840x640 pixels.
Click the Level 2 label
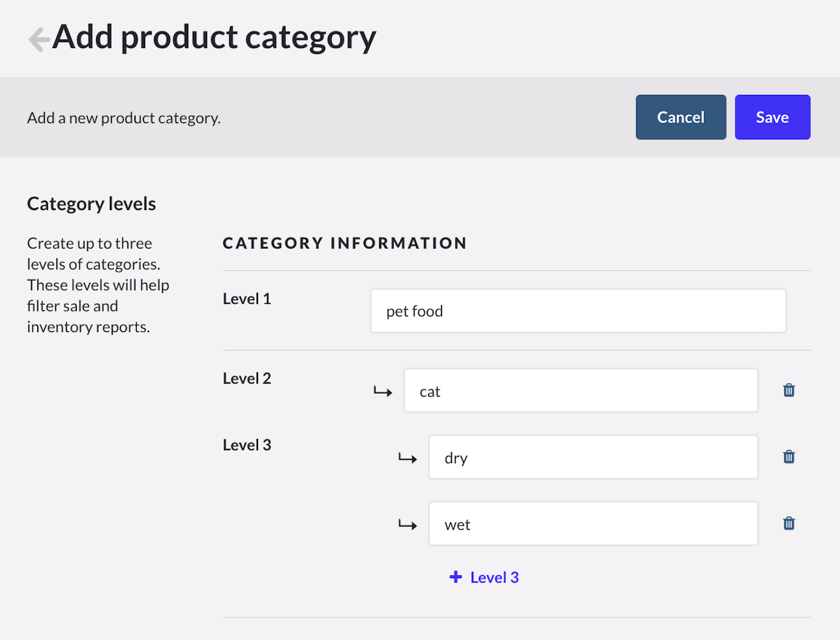247,378
